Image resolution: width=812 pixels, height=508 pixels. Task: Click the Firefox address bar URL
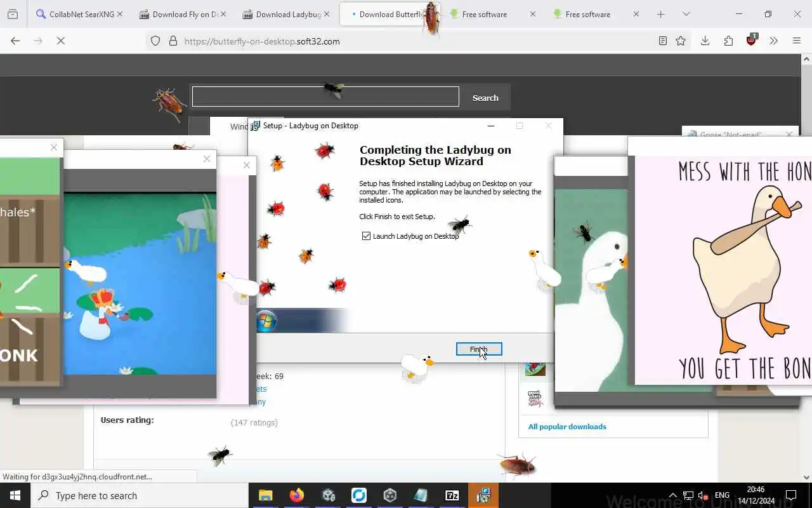tap(262, 41)
